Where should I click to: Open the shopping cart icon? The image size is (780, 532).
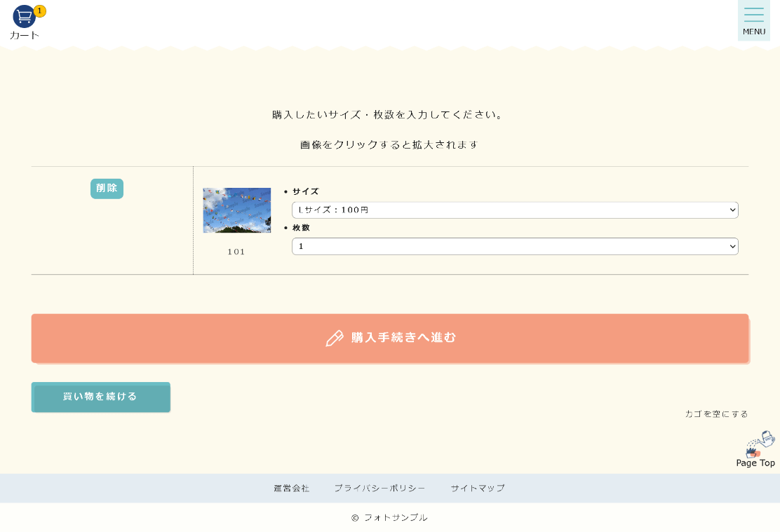[x=24, y=16]
